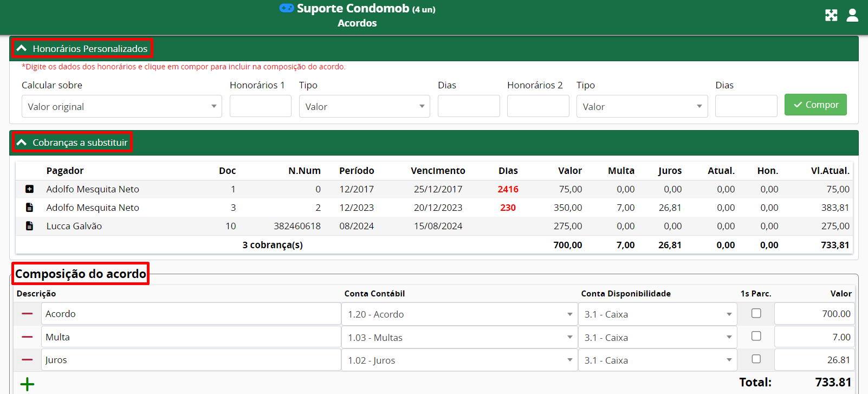Image resolution: width=868 pixels, height=394 pixels.
Task: Check 1s Parc. box on Acordo row
Action: point(756,313)
